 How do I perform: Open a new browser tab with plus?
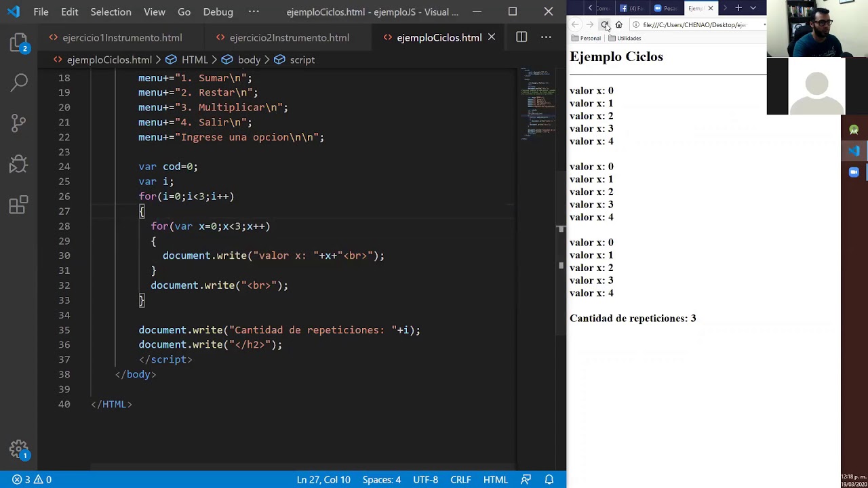point(738,7)
